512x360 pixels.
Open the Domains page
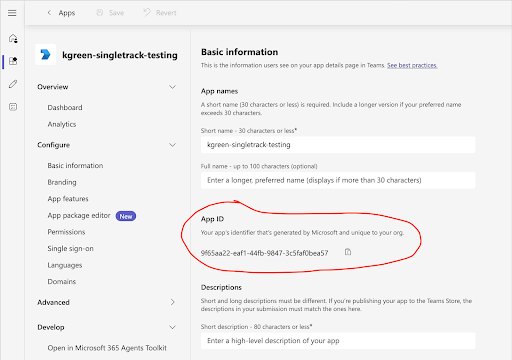pyautogui.click(x=62, y=282)
